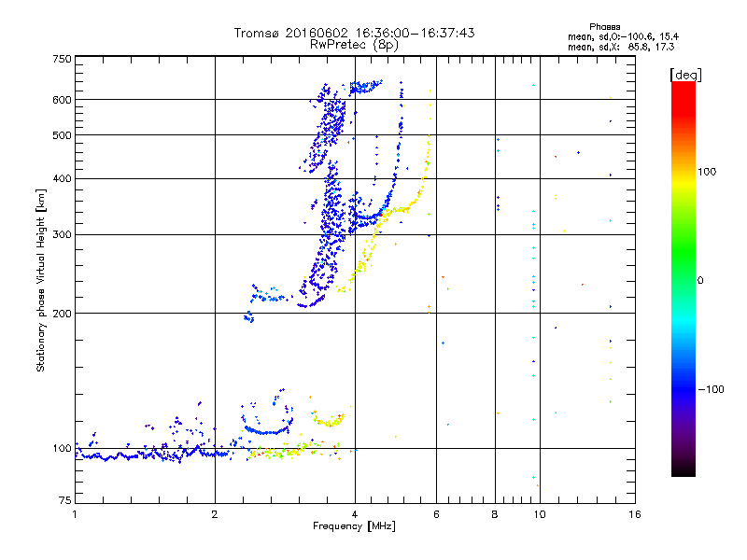Click the '400' height axis label
The height and width of the screenshot is (560, 747).
pyautogui.click(x=62, y=178)
